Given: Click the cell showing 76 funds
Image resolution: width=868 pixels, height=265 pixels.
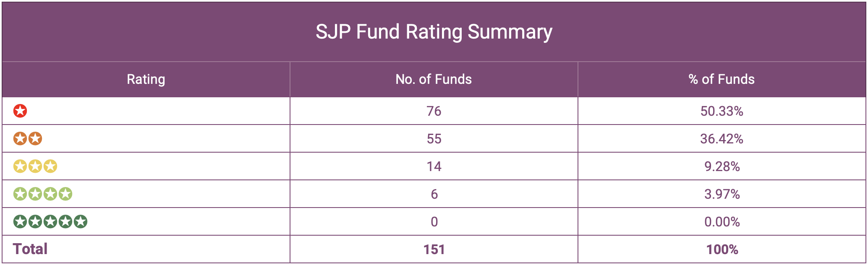Looking at the screenshot, I should tap(434, 111).
